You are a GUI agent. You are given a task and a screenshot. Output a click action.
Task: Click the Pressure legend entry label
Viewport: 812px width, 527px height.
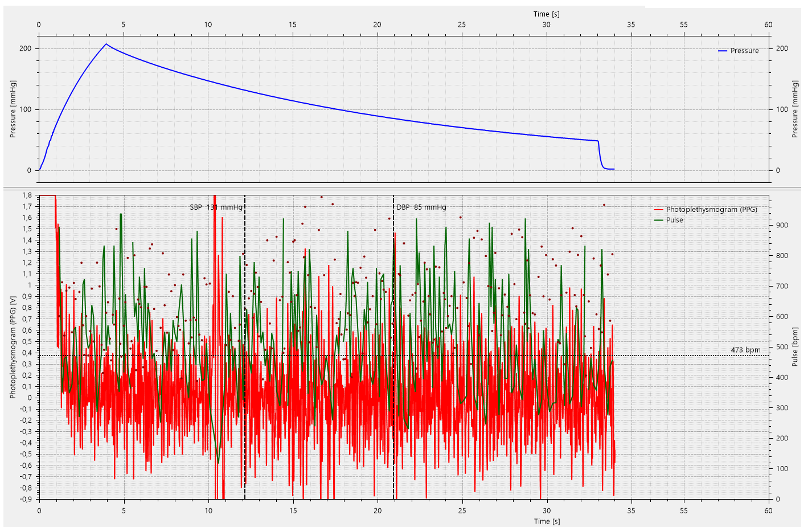click(x=744, y=51)
